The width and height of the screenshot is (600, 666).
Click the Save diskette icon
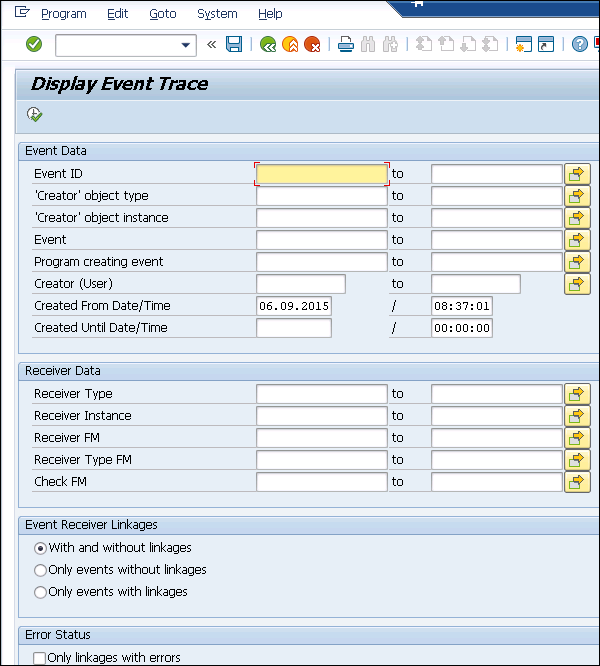coord(234,44)
